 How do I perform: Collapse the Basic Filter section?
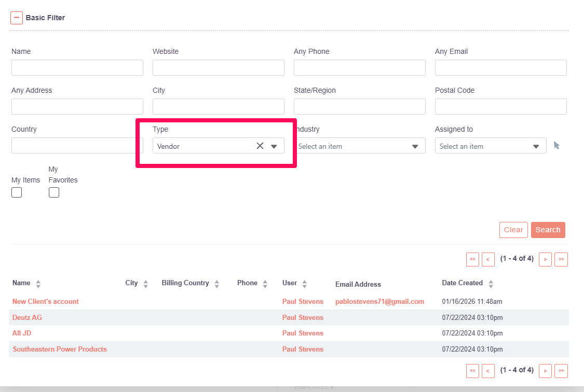[17, 18]
